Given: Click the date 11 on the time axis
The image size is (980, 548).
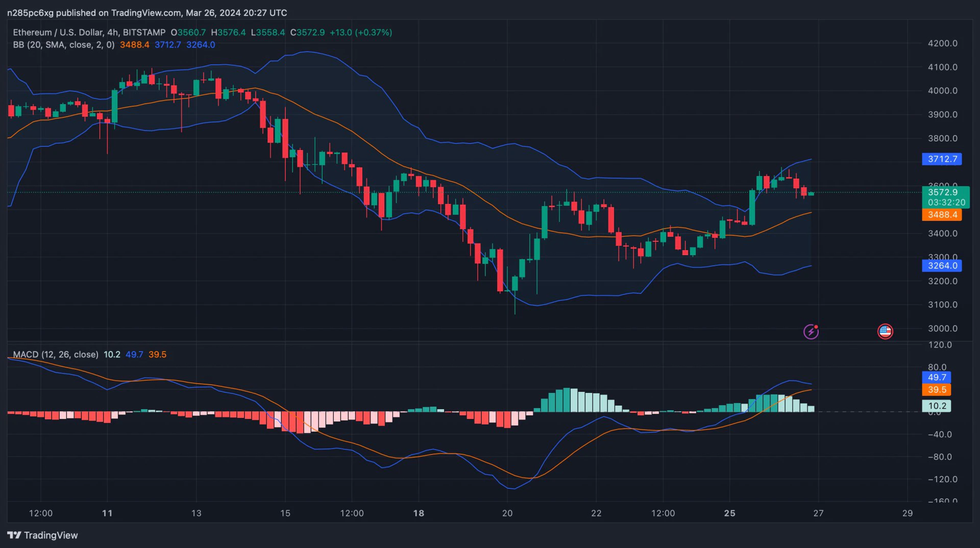Looking at the screenshot, I should coord(107,513).
